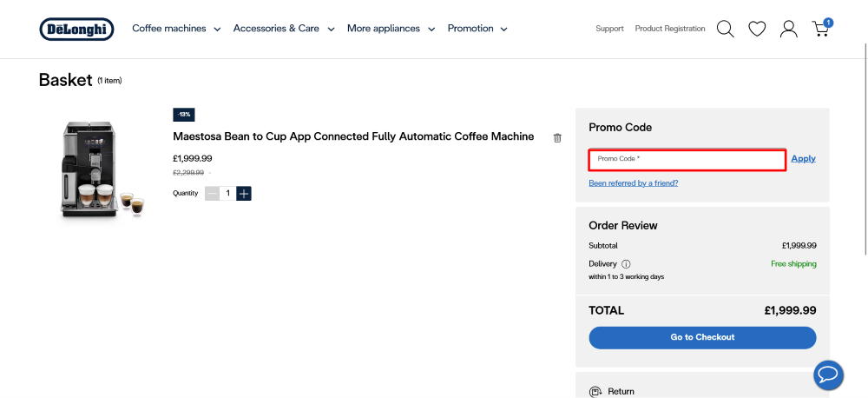Open the user account icon
This screenshot has height=398, width=868.
[788, 29]
